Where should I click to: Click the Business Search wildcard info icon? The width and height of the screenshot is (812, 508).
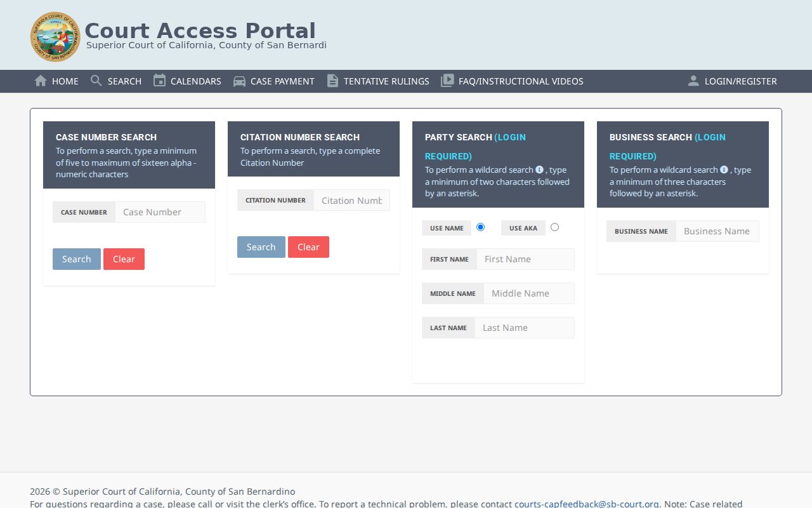point(724,170)
